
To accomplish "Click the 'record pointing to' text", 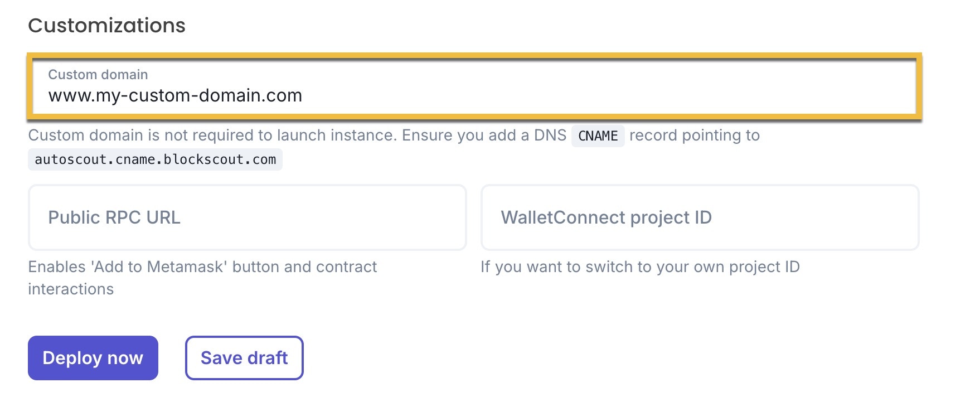I will (x=695, y=135).
